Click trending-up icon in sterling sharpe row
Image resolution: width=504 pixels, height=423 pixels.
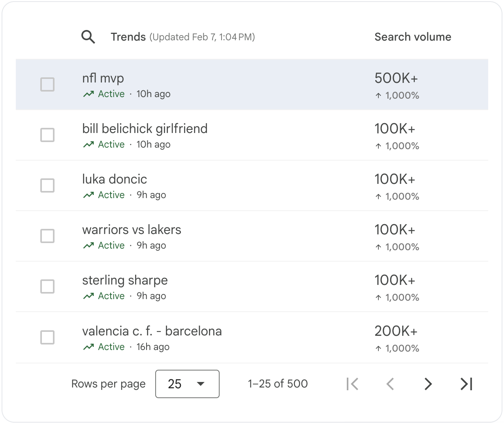point(88,296)
